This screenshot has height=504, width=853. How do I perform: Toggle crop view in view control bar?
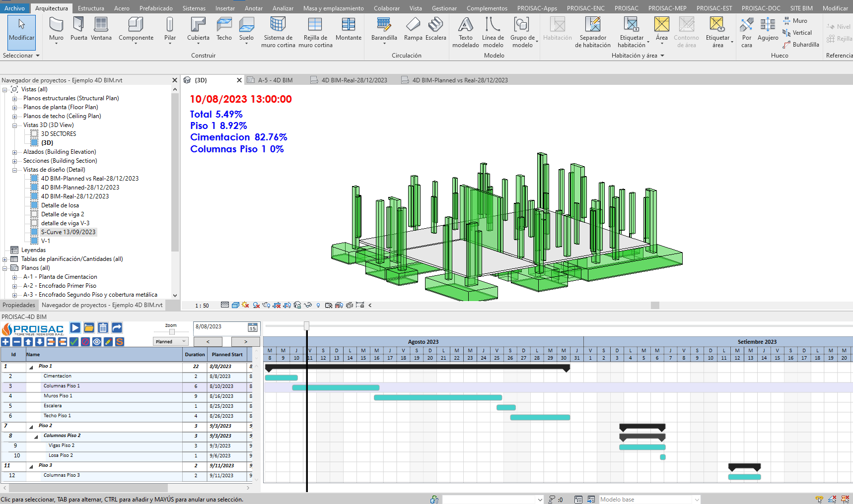[x=277, y=305]
